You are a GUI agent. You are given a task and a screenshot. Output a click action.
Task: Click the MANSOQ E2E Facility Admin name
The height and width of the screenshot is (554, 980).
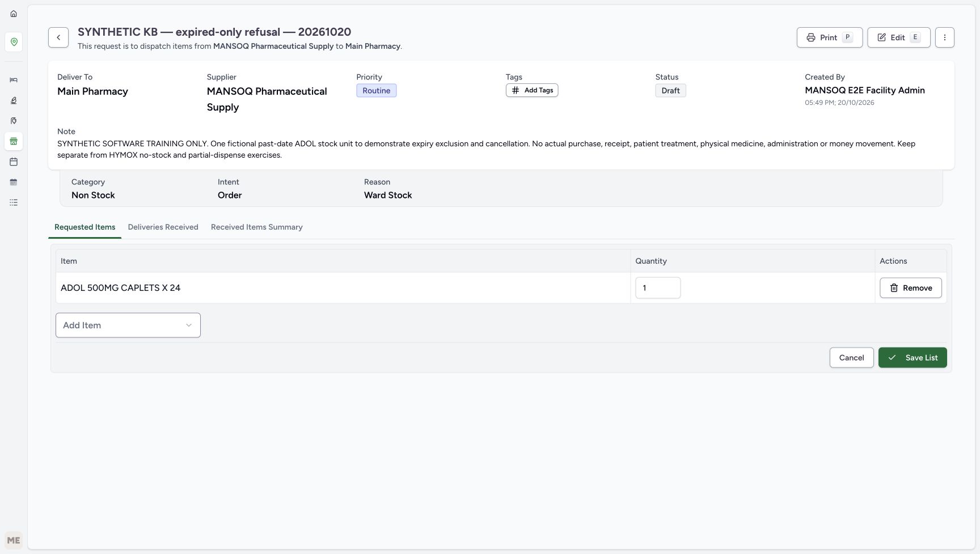point(865,90)
